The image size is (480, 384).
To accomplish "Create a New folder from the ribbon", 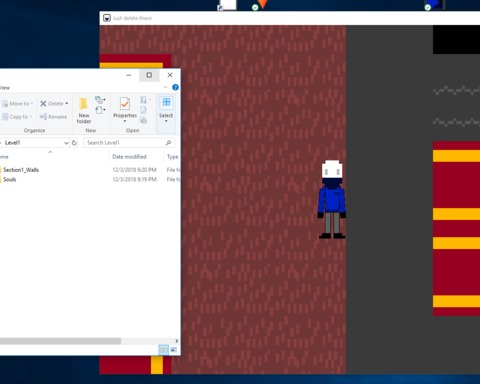I will [84, 110].
